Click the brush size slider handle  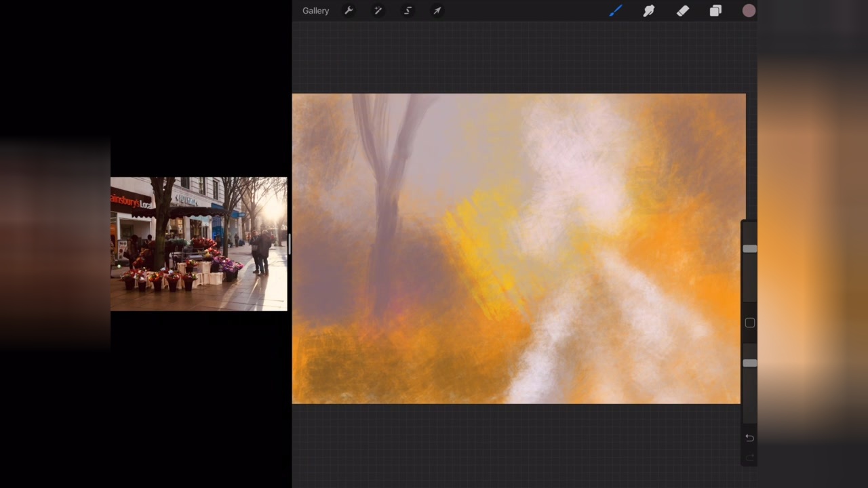[x=749, y=249]
